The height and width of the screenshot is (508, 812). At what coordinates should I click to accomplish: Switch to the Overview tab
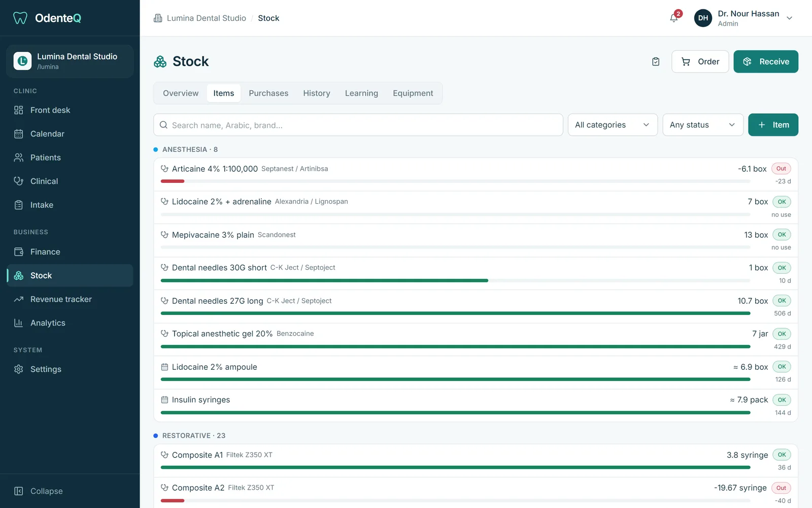pyautogui.click(x=181, y=93)
